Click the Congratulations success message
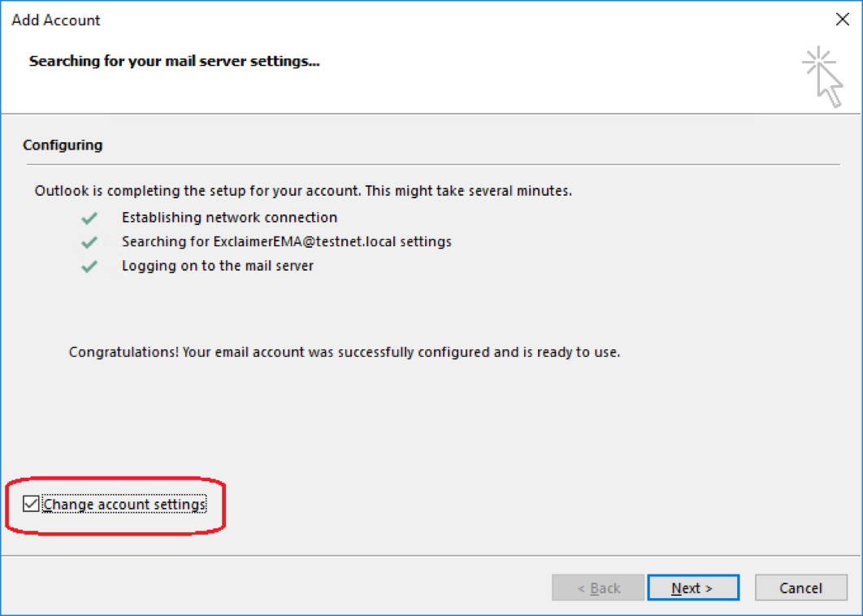Viewport: 863px width, 616px height. tap(345, 353)
